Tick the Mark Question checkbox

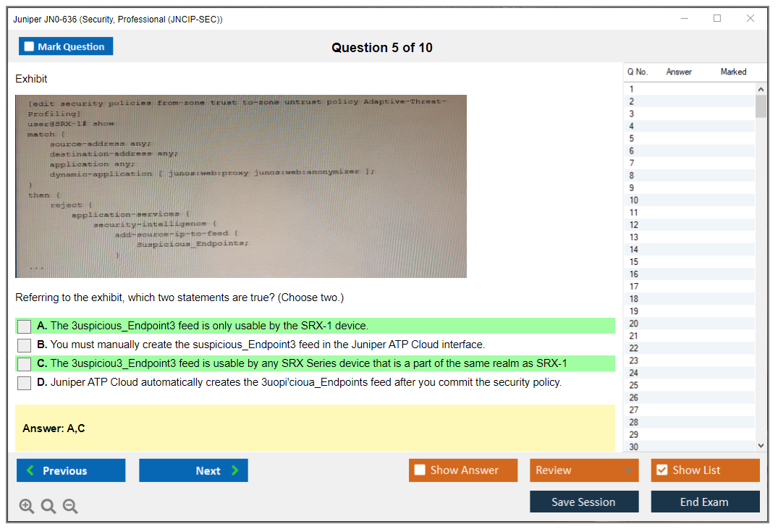pos(30,47)
